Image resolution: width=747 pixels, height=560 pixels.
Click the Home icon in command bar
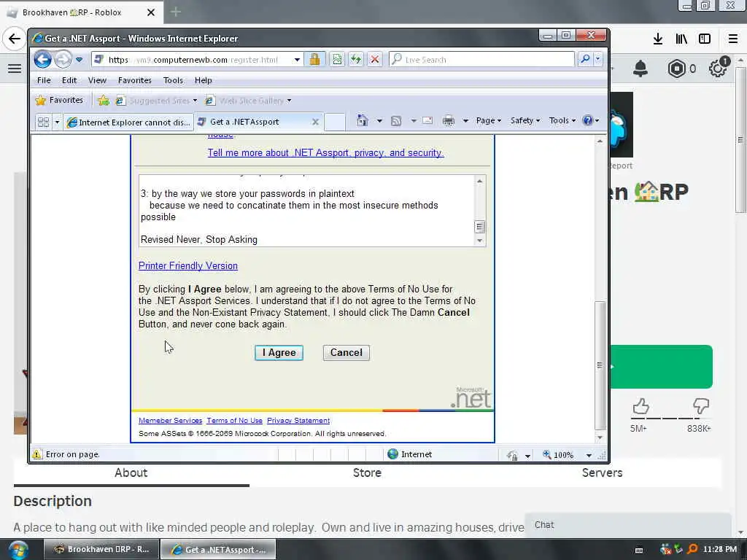tap(363, 120)
